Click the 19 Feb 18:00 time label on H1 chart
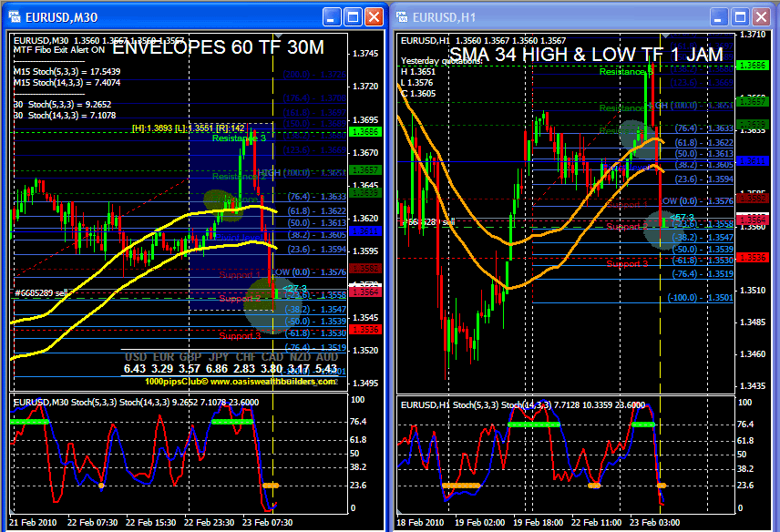This screenshot has height=532, width=780. click(x=539, y=523)
